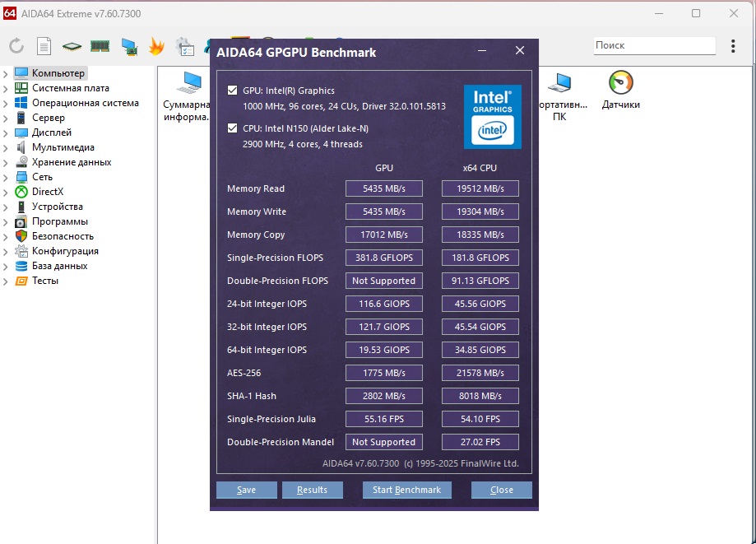
Task: Open the gear with checklist toolbar icon
Action: [185, 47]
